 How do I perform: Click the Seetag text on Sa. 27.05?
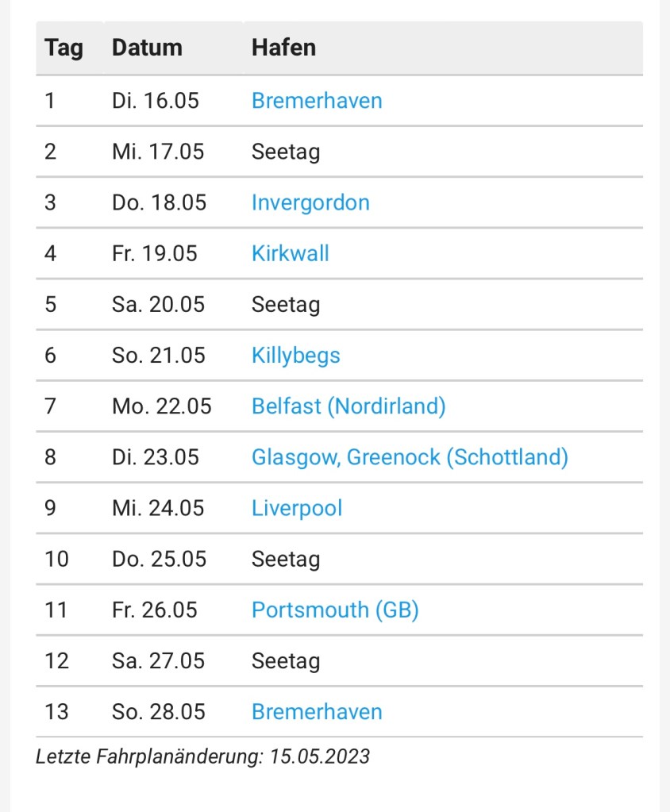[286, 660]
